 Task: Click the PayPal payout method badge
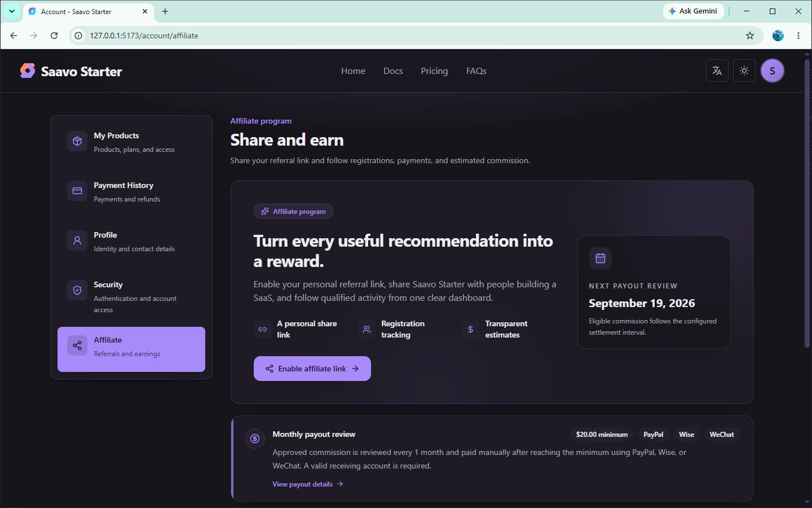(654, 435)
